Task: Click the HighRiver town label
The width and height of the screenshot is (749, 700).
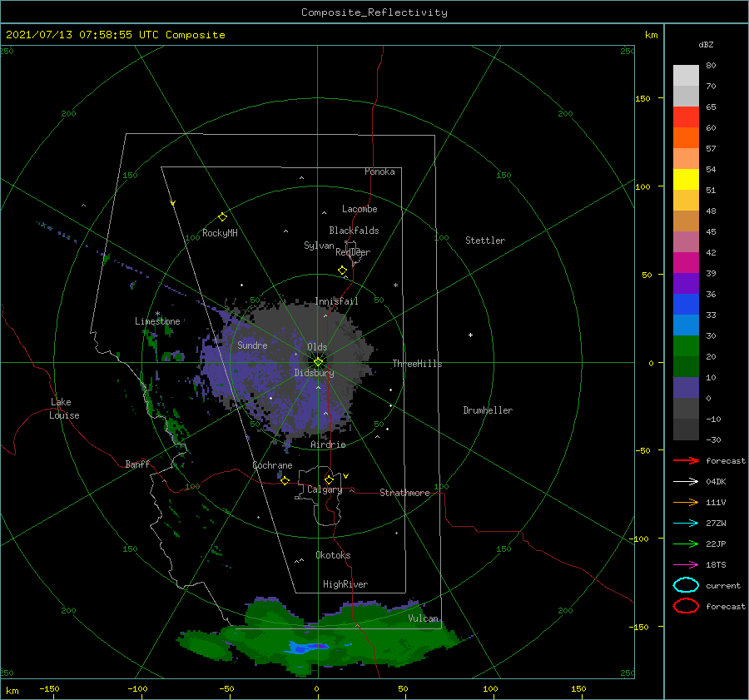Action: (345, 584)
